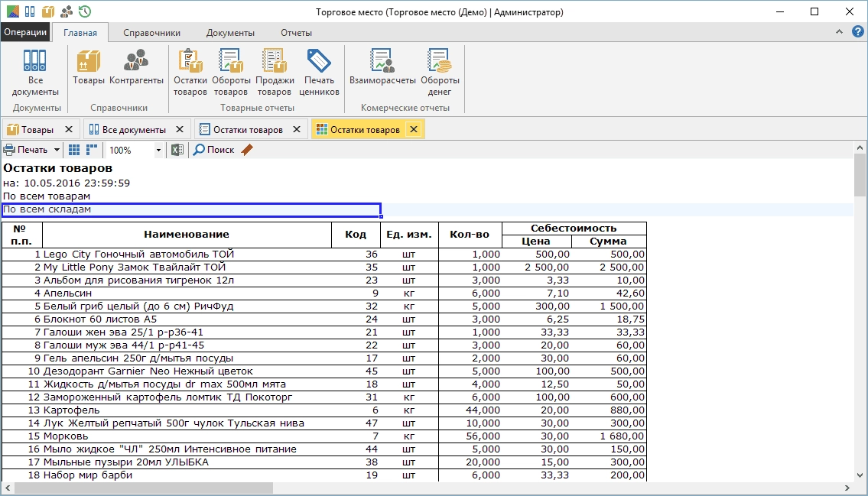Close the active highlighted Остатки товаров tab
868x496 pixels.
click(414, 129)
